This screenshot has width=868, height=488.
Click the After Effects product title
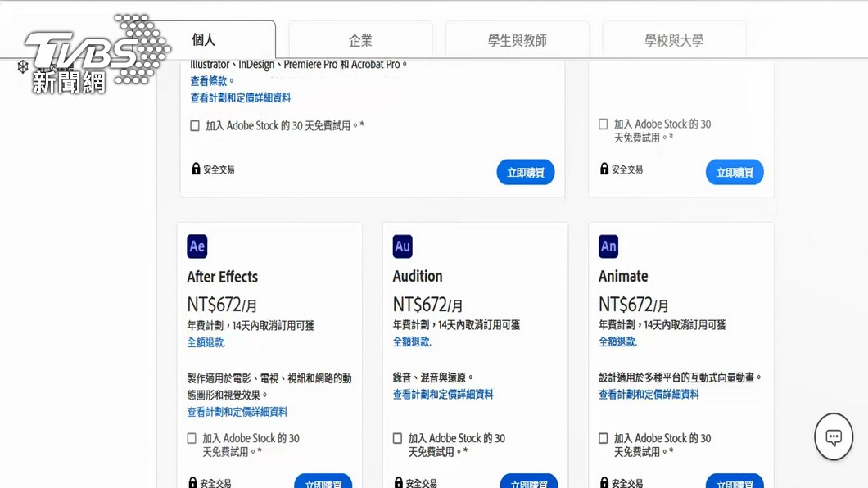click(223, 277)
